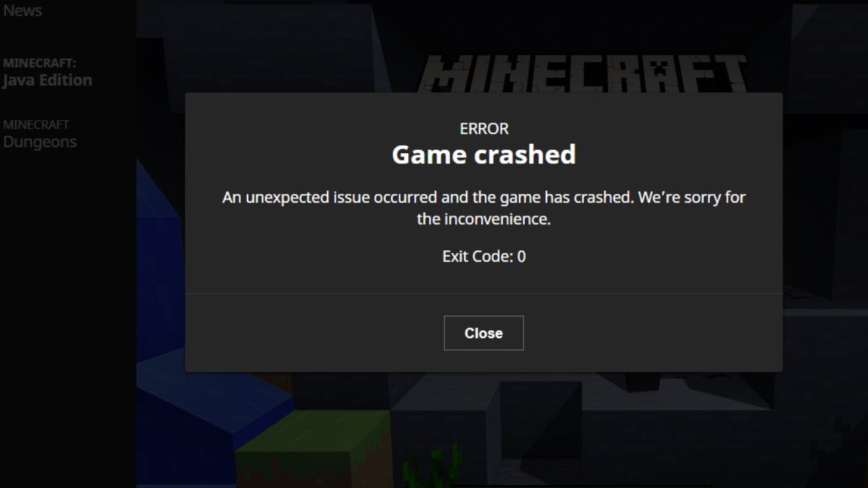Click the Game crashed heading

(x=484, y=155)
